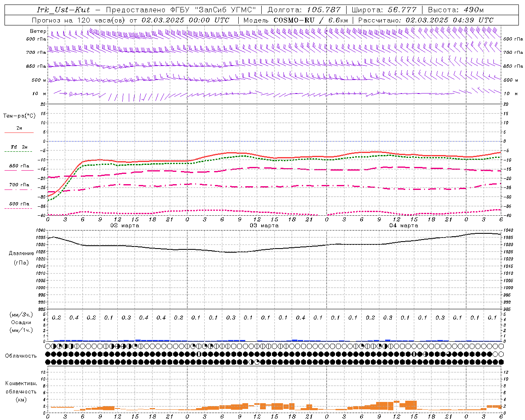Click the date label 04 марта
Screen dimensions: 525x420
[404, 226]
